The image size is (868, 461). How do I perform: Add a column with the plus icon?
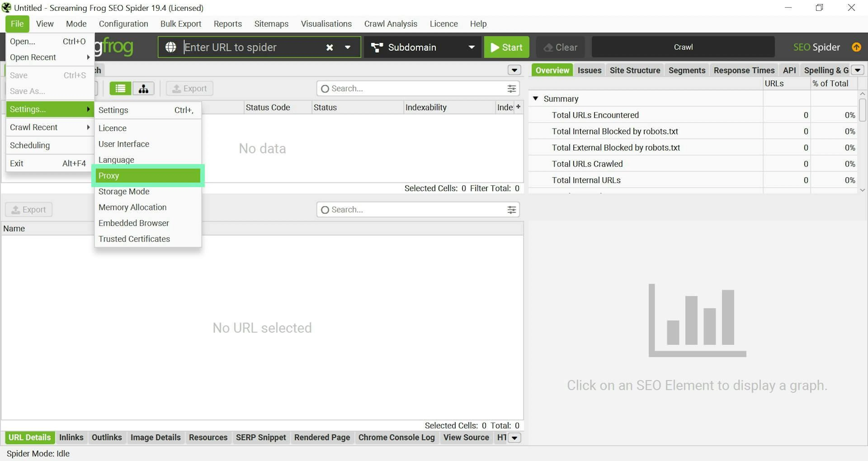point(518,107)
